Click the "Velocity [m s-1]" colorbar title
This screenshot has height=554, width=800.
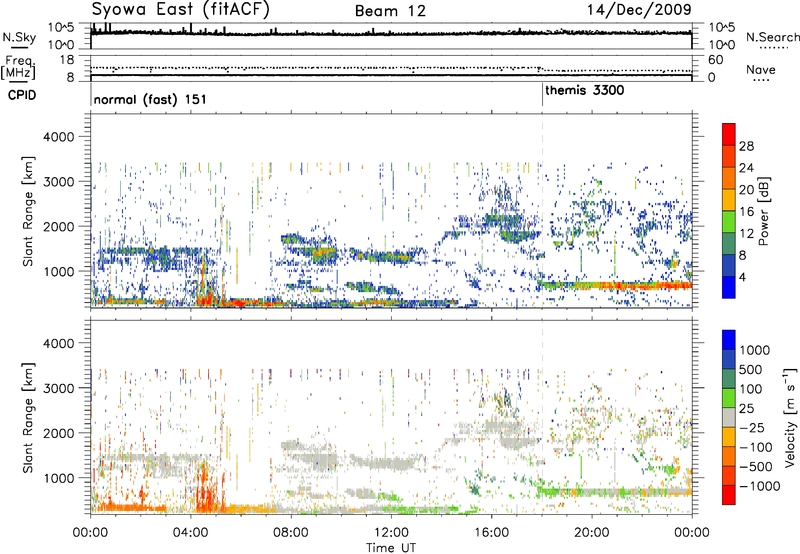coord(790,418)
